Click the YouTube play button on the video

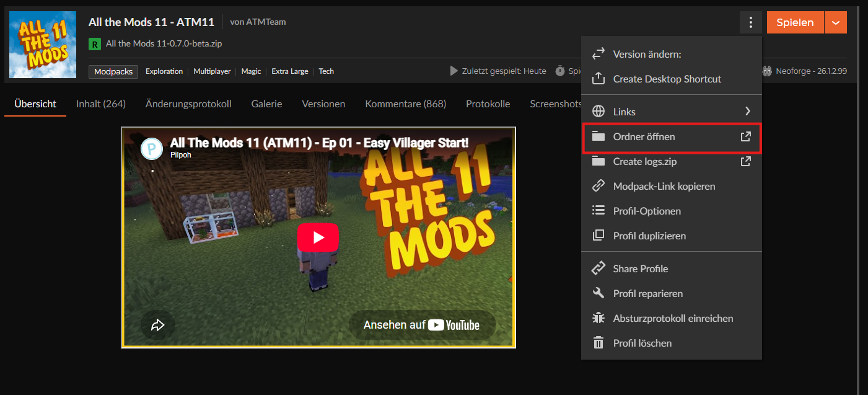[318, 237]
